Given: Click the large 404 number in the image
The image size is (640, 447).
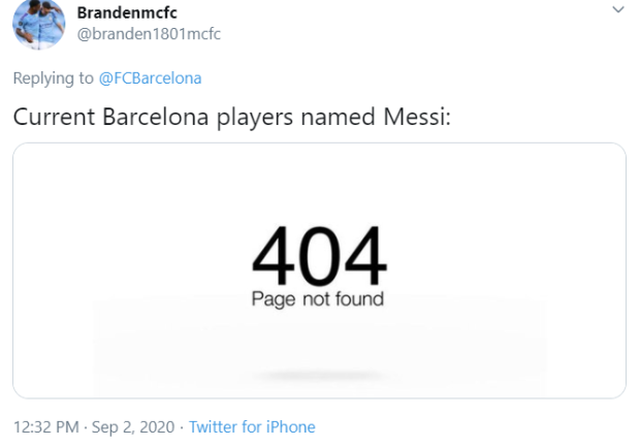Looking at the screenshot, I should 318,257.
